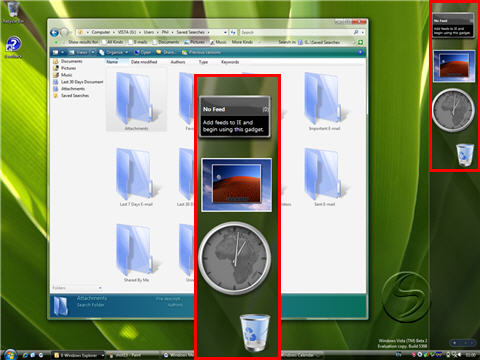
Task: Click the green icon ending the filter bar
Action: click(x=360, y=42)
